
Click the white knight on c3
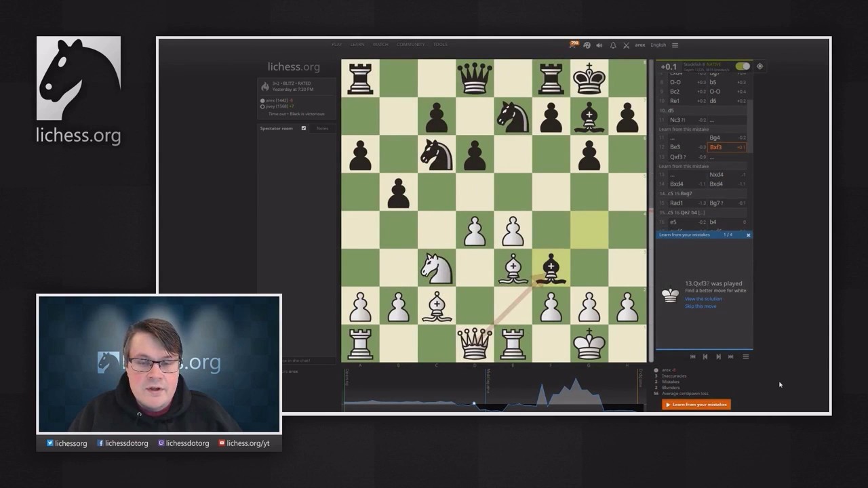[x=437, y=268]
